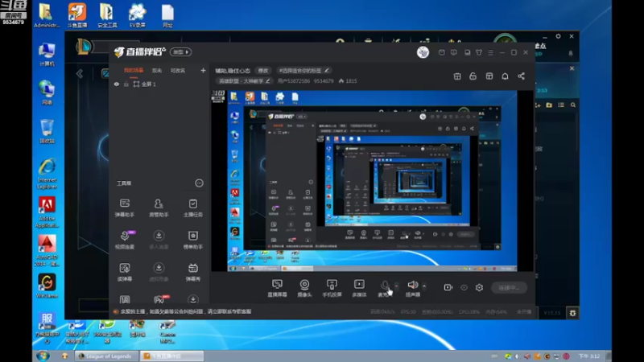Open stream settings gear in bottom bar
The image size is (644, 362).
coord(479,287)
